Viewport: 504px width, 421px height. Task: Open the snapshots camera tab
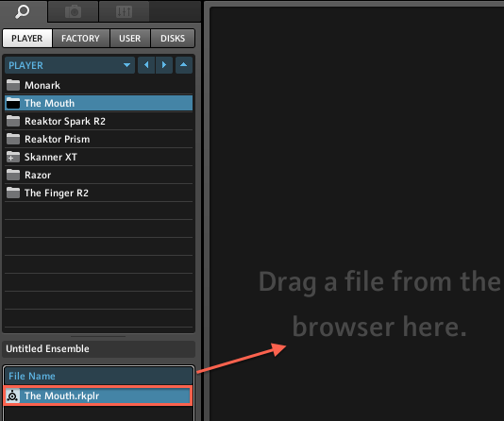pos(73,11)
